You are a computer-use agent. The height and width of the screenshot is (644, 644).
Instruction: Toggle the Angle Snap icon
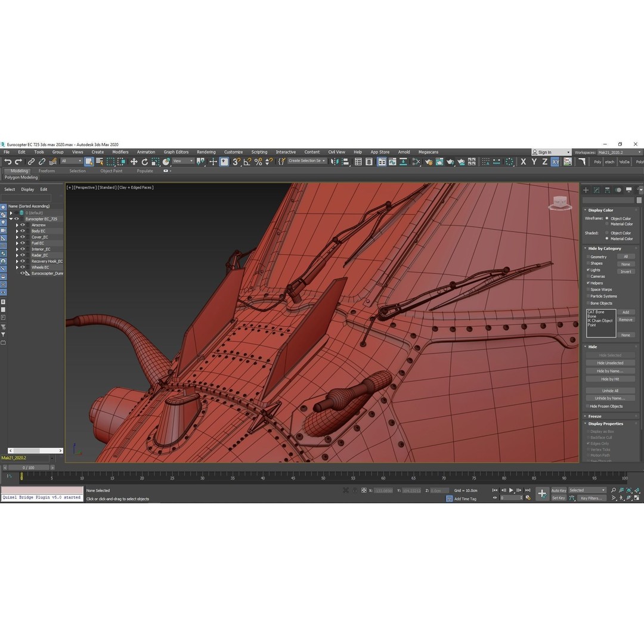[x=247, y=162]
